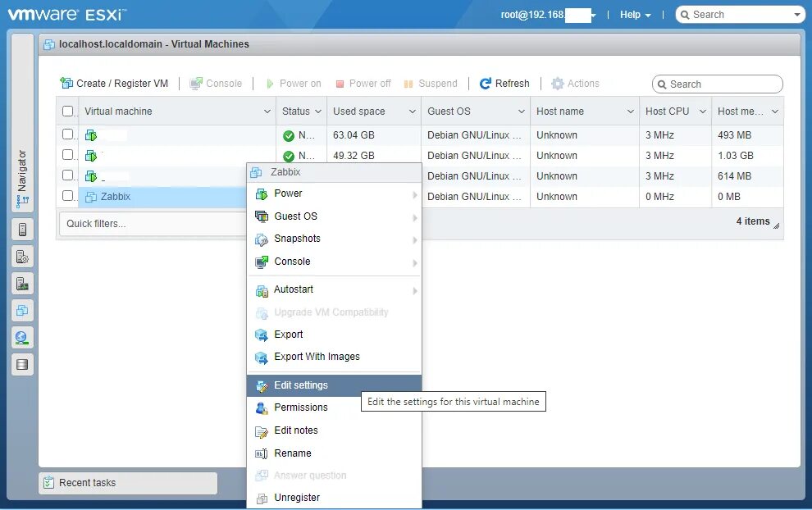The width and height of the screenshot is (812, 510).
Task: Check the box for the 63.04 GB VM
Action: tap(68, 134)
